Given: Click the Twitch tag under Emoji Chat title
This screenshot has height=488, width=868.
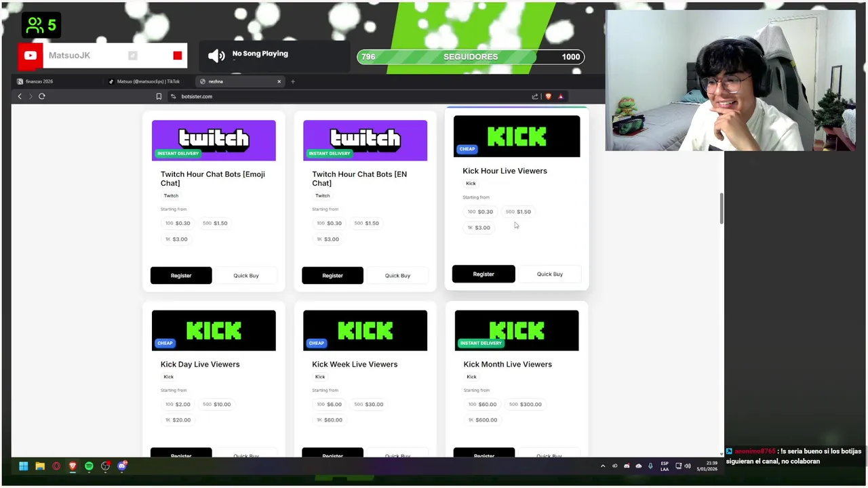Looking at the screenshot, I should click(x=171, y=196).
